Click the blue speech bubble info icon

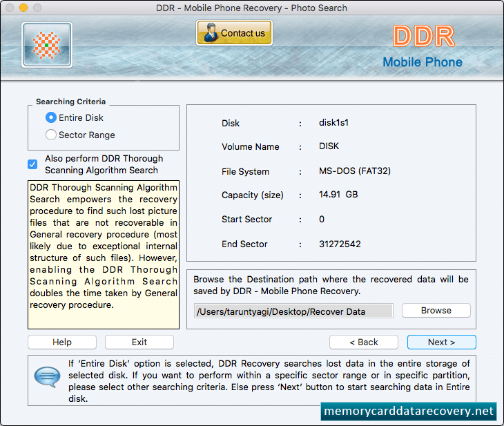pyautogui.click(x=47, y=377)
